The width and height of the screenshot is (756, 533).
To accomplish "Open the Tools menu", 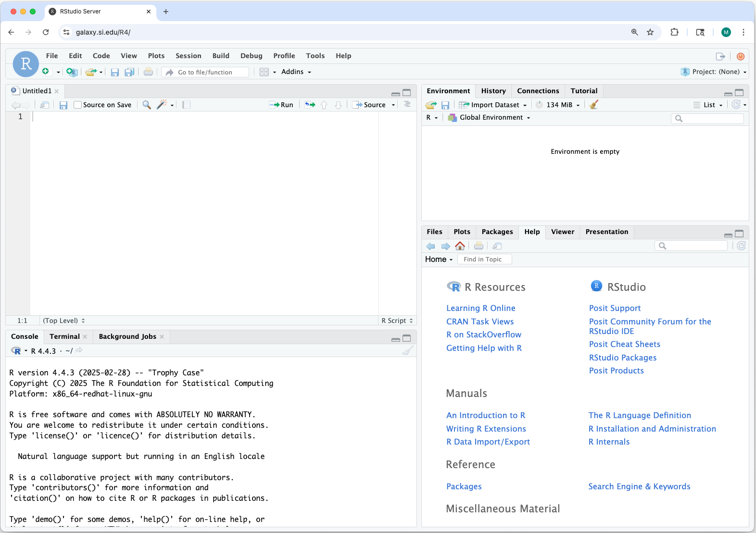I will (x=315, y=56).
